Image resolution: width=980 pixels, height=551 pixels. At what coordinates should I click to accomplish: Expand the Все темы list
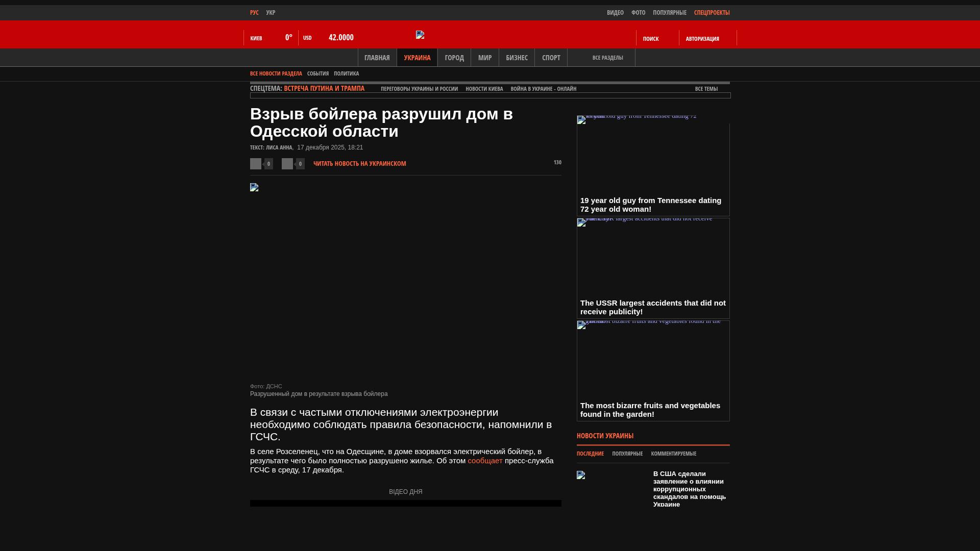tap(706, 89)
